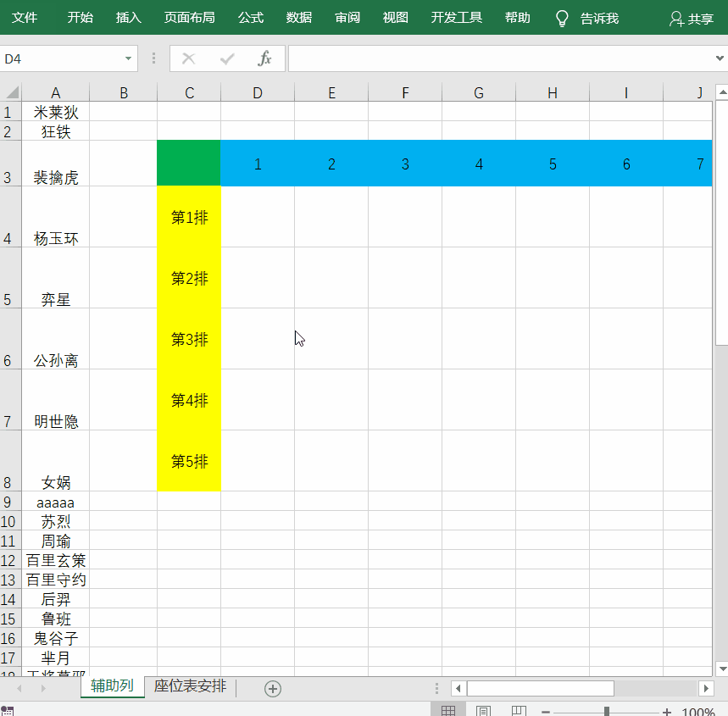This screenshot has height=716, width=728.
Task: Click the cancel X icon in formula bar
Action: tap(188, 58)
